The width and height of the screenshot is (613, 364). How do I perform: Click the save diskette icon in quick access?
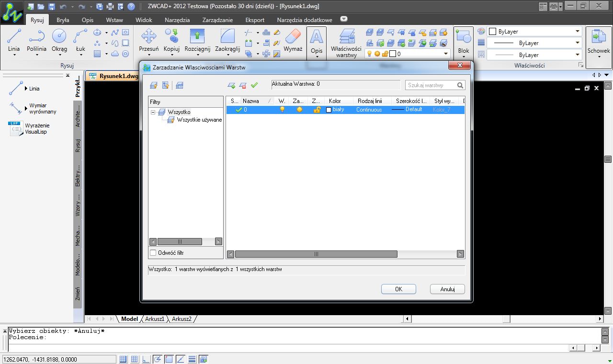click(52, 7)
